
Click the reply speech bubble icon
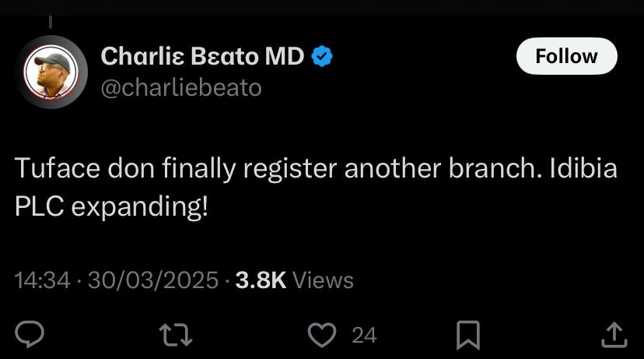click(x=30, y=335)
